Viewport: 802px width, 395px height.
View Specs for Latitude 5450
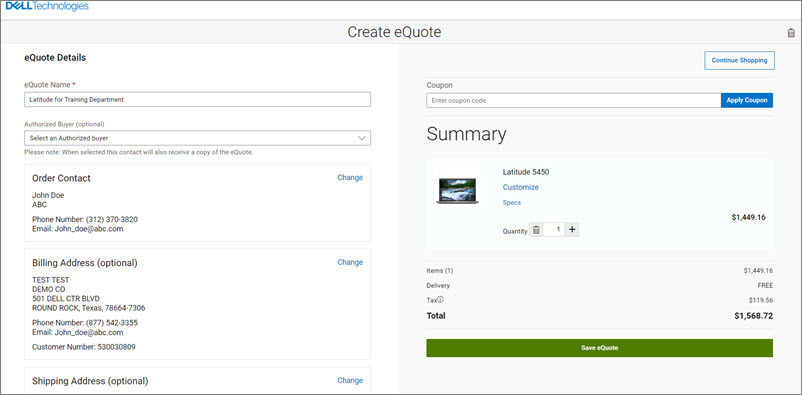(x=512, y=203)
